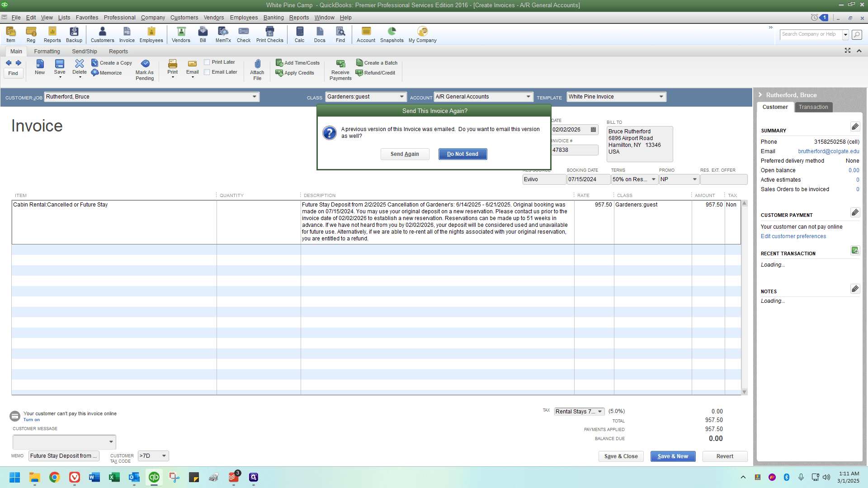Open Edit customer preferences link
868x488 pixels.
coord(793,236)
